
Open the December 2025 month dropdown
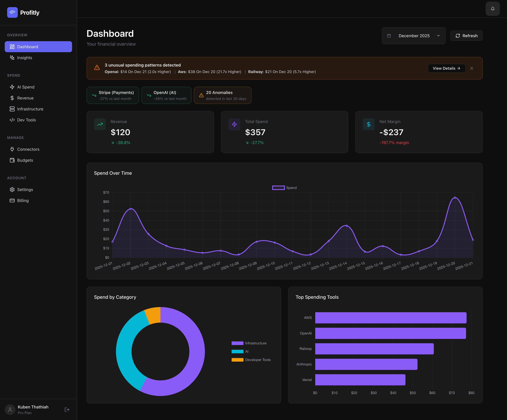tap(414, 36)
